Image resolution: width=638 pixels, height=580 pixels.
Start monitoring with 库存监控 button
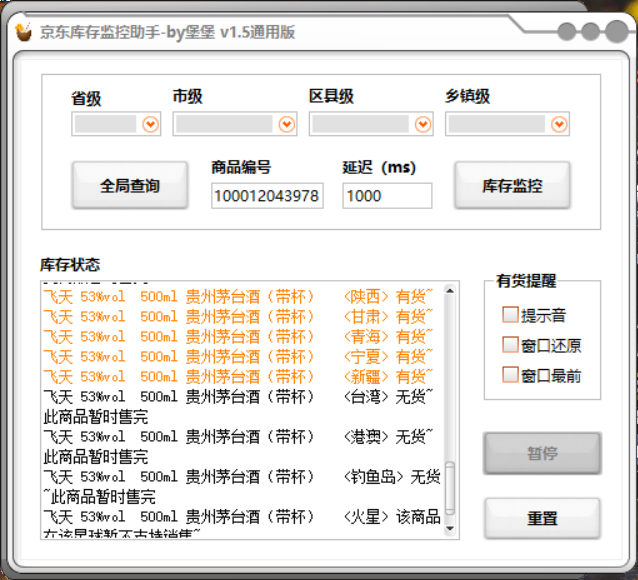512,185
